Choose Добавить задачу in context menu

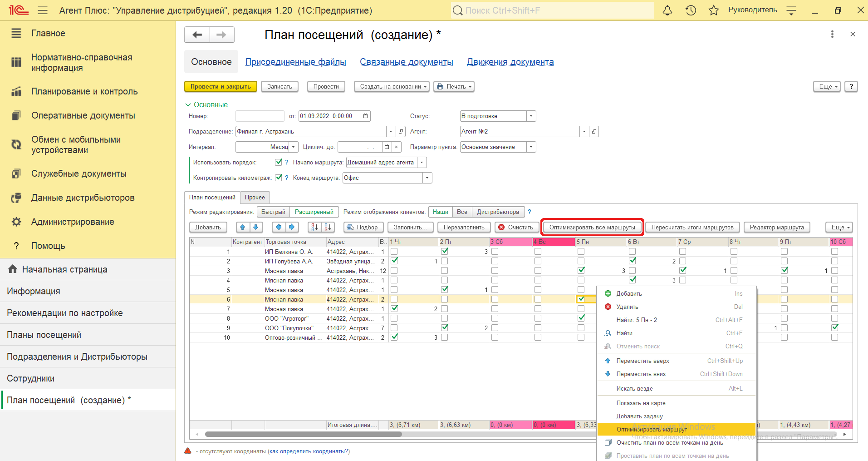(x=677, y=416)
